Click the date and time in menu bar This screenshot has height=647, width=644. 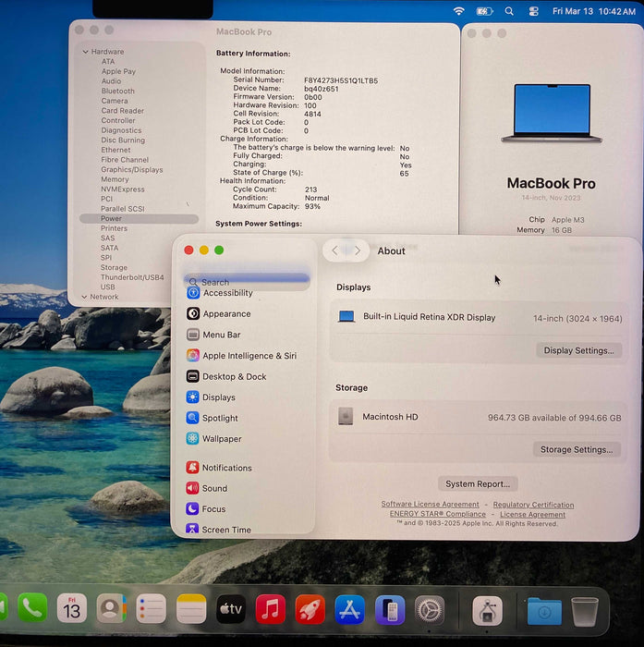594,11
